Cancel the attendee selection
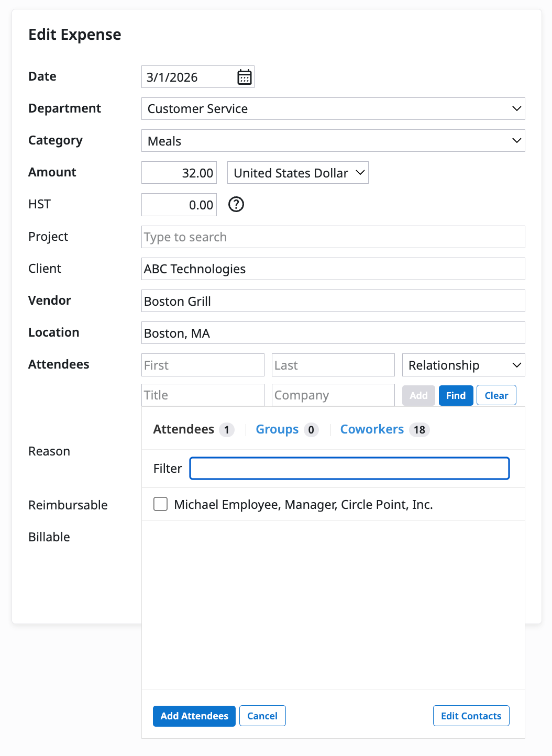Image resolution: width=552 pixels, height=756 pixels. 262,716
